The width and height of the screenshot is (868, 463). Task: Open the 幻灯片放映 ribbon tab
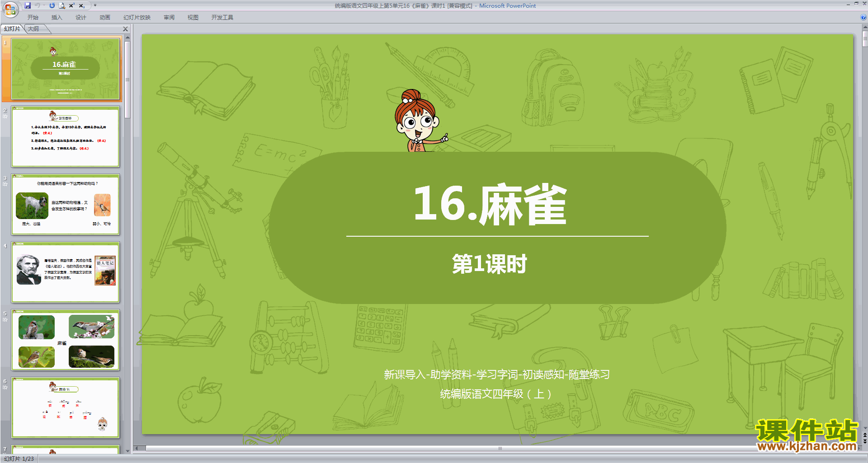(x=137, y=17)
